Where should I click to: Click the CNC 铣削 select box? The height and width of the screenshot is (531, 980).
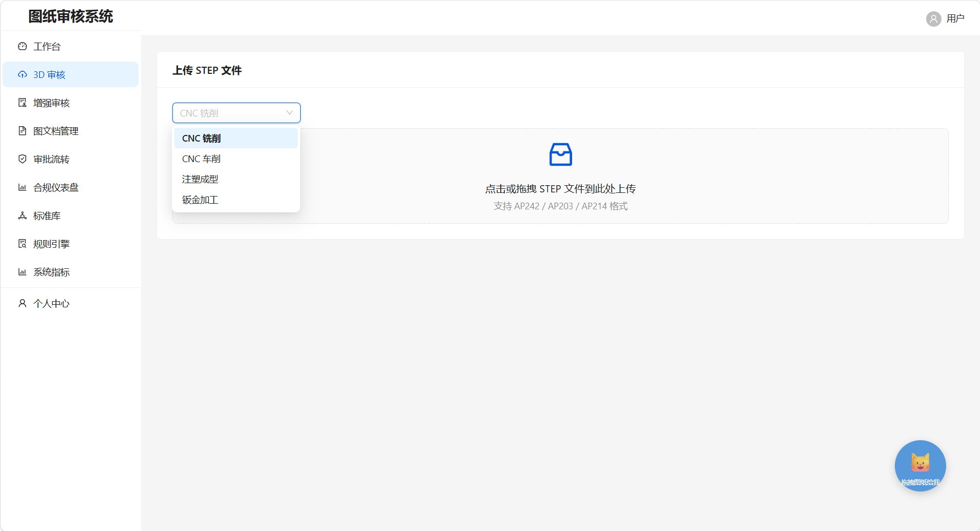[236, 113]
